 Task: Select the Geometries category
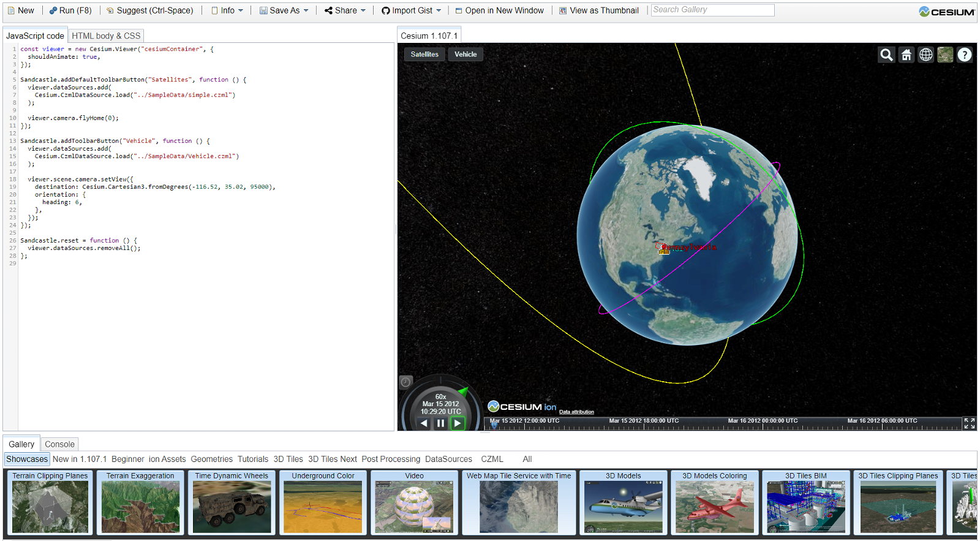click(211, 459)
